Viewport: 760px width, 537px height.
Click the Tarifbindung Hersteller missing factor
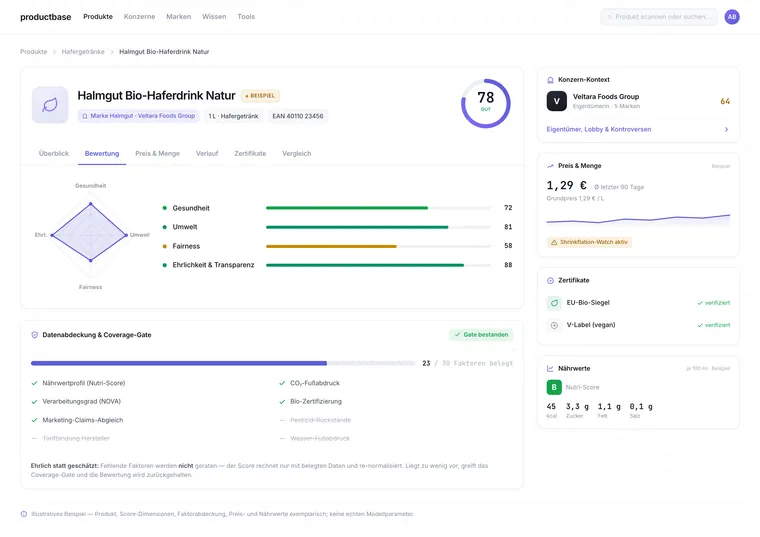(x=76, y=439)
